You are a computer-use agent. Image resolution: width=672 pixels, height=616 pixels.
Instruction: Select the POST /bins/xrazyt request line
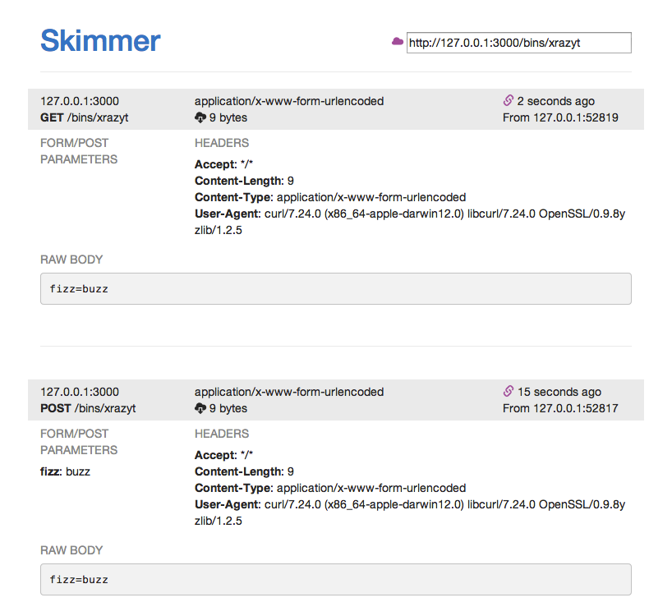point(88,408)
